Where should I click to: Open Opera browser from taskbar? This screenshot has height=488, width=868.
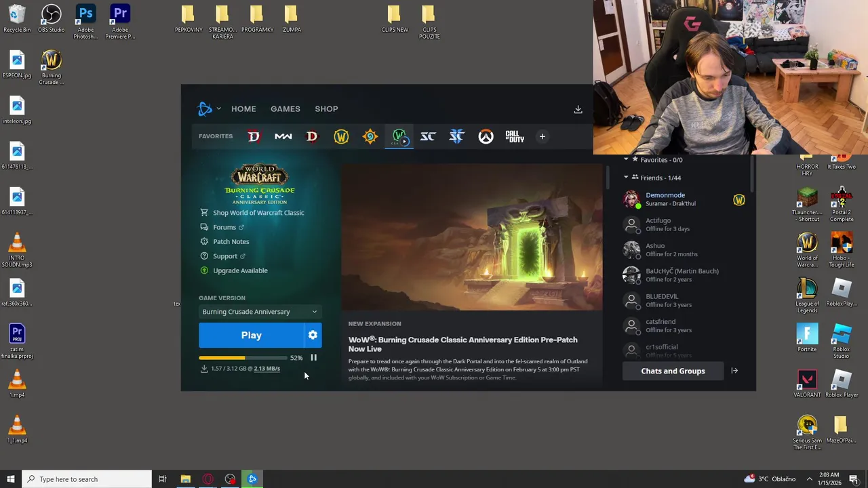click(208, 479)
